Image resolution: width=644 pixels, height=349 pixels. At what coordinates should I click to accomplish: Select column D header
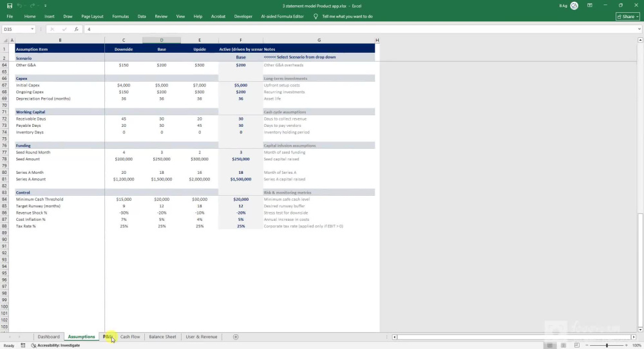tap(162, 40)
